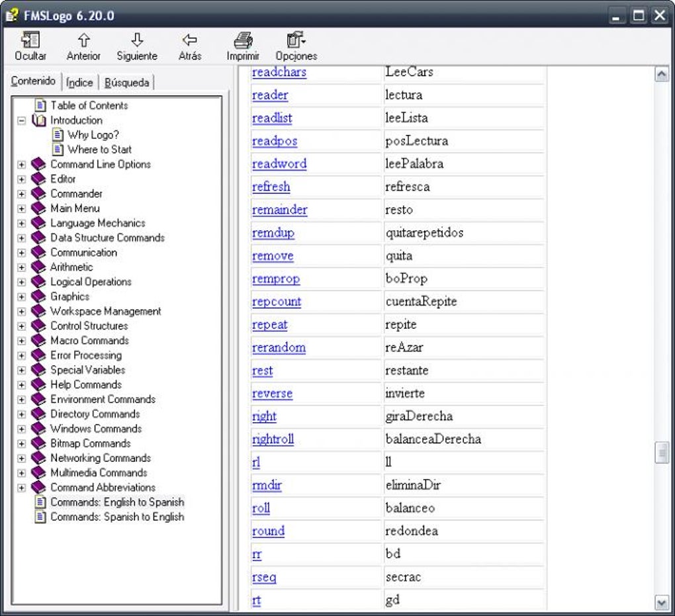
Task: Click the Spanish word balanceaDerecha
Action: click(433, 439)
